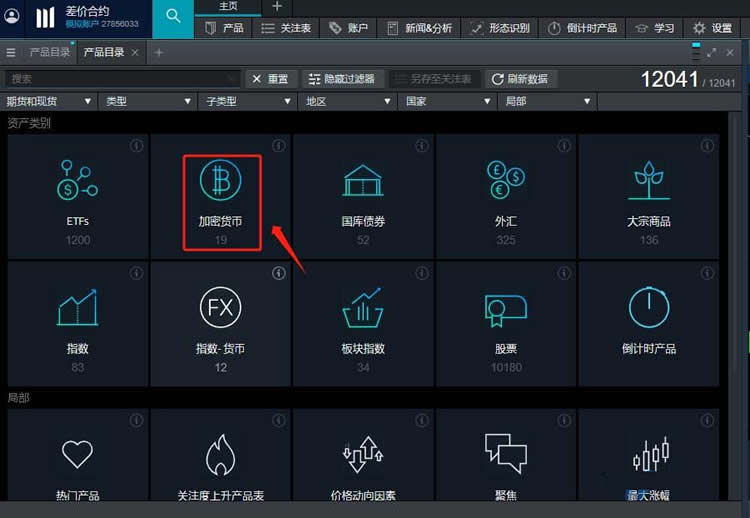This screenshot has height=518, width=750.
Task: Expand the 局部 filter dropdown
Action: pos(547,101)
